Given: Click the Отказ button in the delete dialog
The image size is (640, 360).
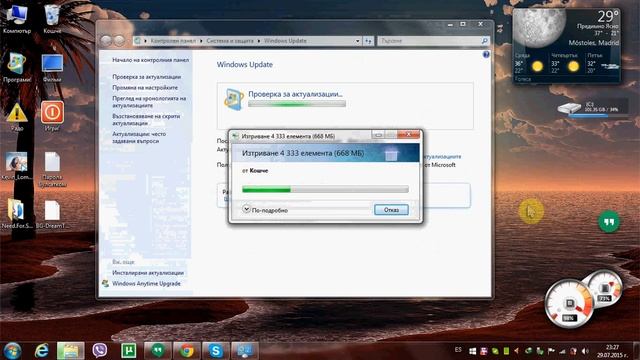Looking at the screenshot, I should tap(391, 210).
